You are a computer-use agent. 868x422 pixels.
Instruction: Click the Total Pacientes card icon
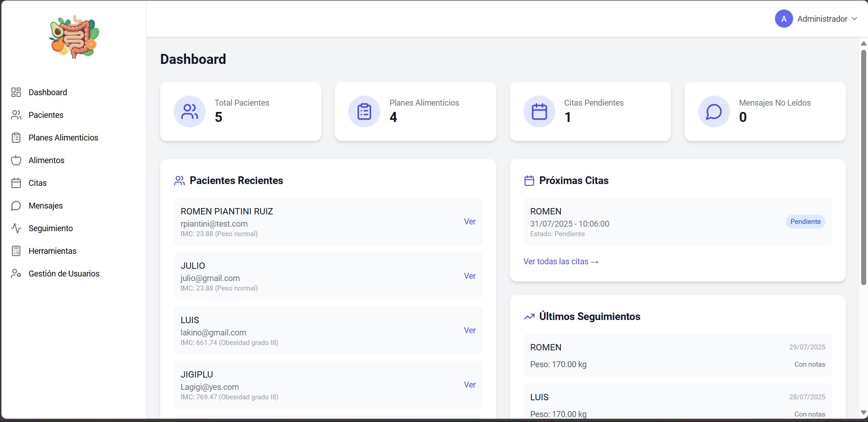[190, 112]
